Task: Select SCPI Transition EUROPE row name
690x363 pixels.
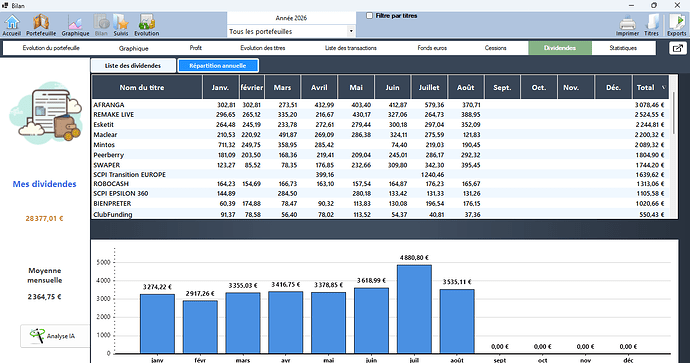Action: (x=129, y=175)
